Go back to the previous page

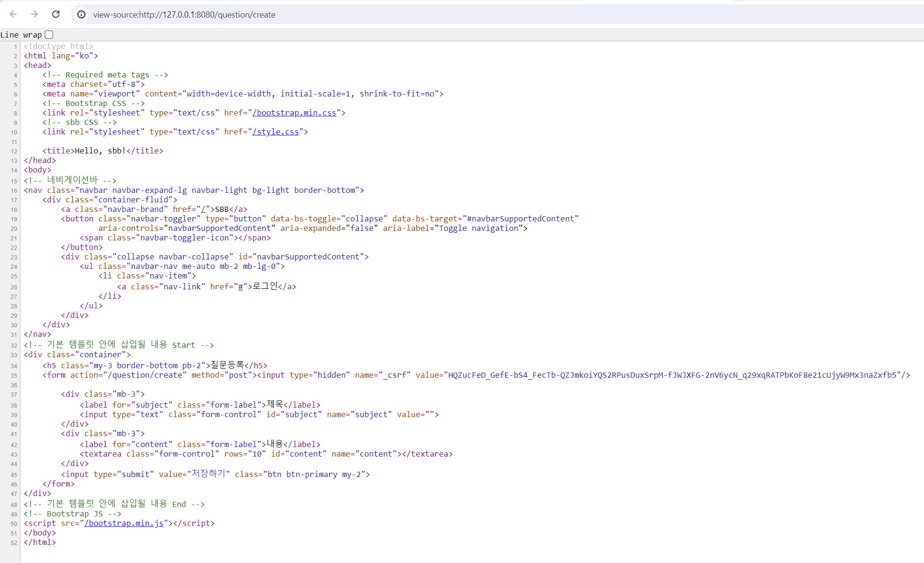(13, 14)
